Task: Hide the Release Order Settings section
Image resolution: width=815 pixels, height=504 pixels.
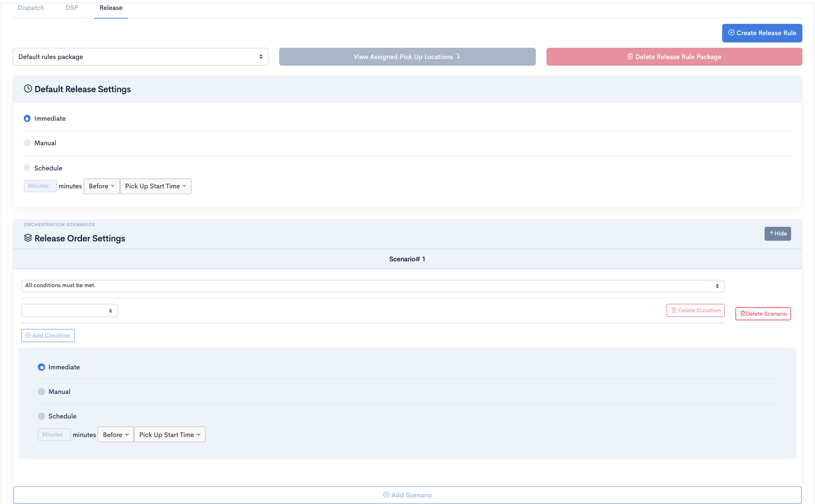Action: [778, 234]
